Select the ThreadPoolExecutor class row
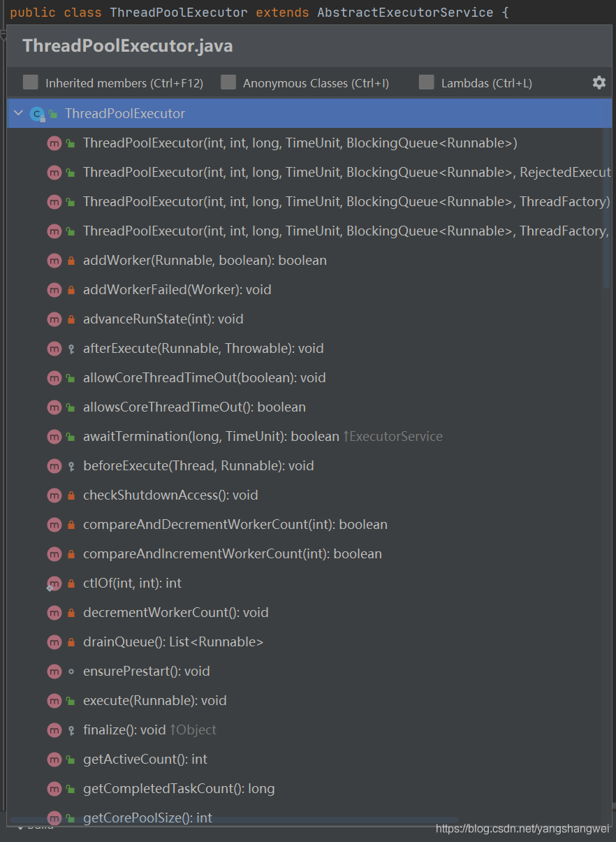The height and width of the screenshot is (842, 616). [309, 113]
